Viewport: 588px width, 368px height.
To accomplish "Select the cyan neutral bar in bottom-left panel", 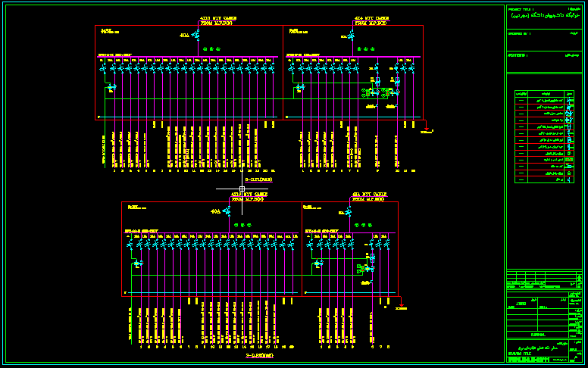I will (211, 293).
